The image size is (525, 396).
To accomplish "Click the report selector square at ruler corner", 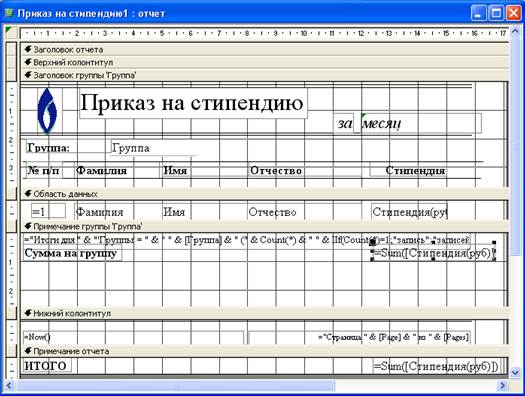I will [11, 33].
